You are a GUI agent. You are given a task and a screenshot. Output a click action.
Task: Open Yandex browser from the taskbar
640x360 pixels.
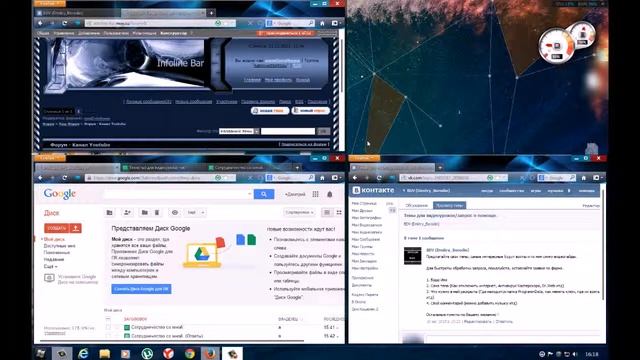tap(168, 353)
